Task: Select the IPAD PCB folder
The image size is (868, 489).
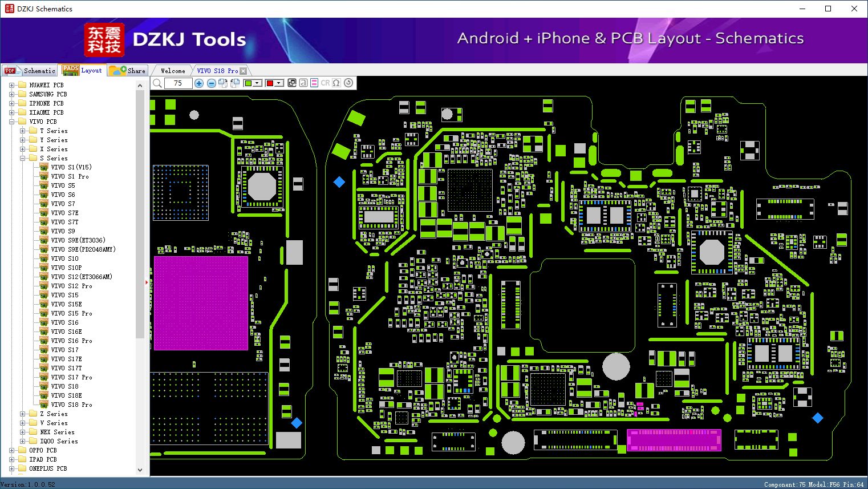Action: (43, 459)
